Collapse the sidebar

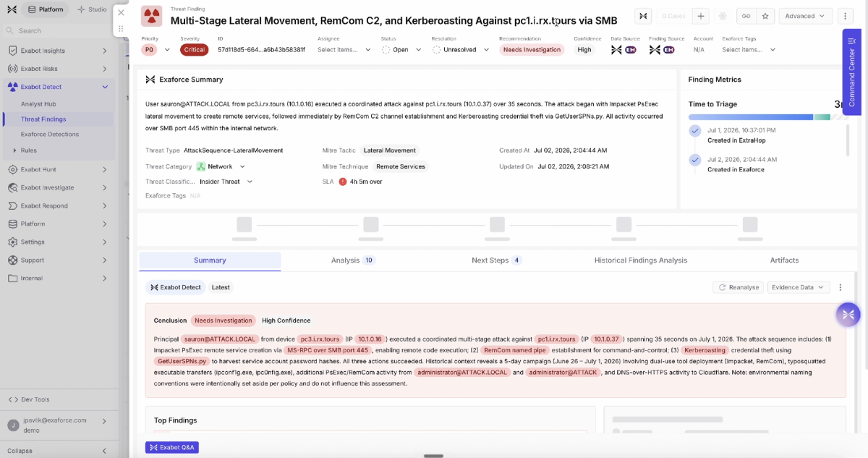57,451
